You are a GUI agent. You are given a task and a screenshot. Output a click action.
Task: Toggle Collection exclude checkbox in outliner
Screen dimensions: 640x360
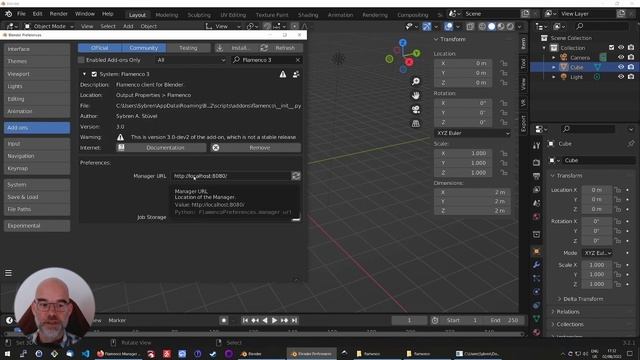[x=611, y=48]
